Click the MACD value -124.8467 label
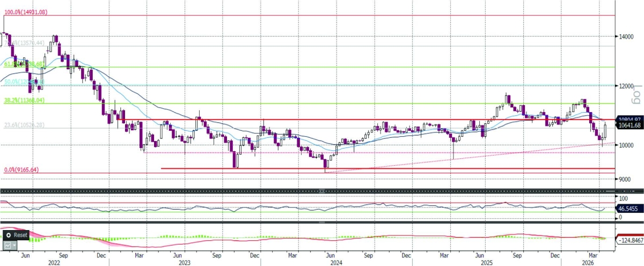The height and width of the screenshot is (266, 644). click(630, 241)
